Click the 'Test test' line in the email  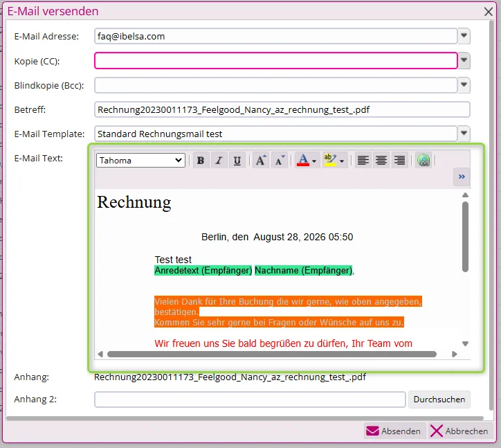point(173,260)
